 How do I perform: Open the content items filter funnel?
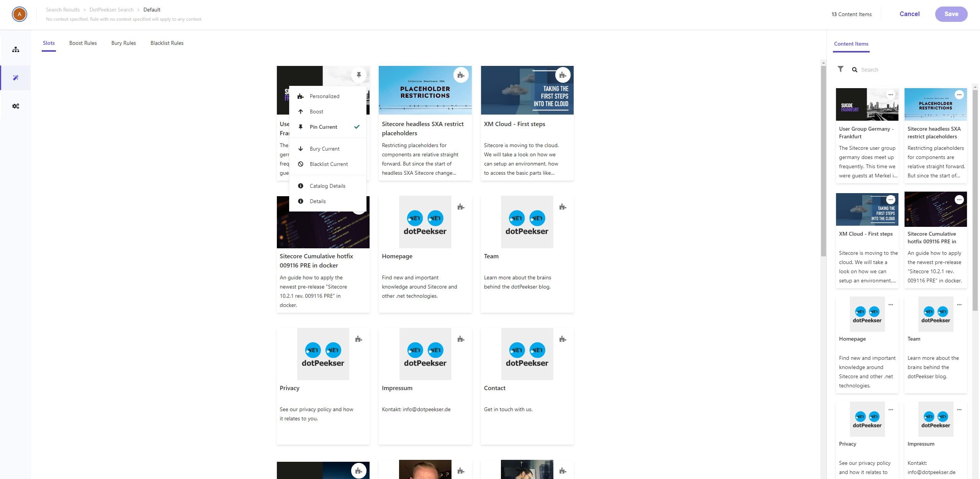(841, 69)
